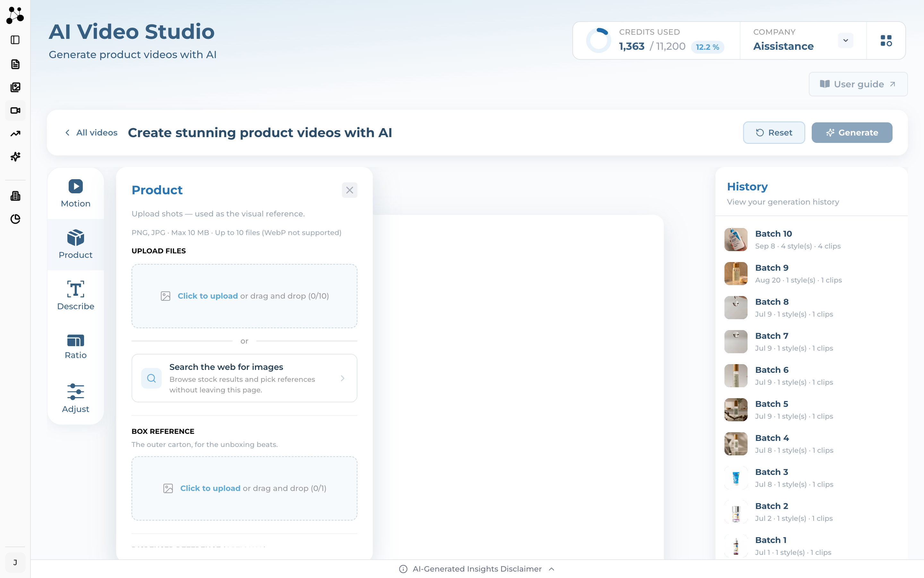The width and height of the screenshot is (924, 578).
Task: Open the image gallery sidebar icon
Action: 15,87
